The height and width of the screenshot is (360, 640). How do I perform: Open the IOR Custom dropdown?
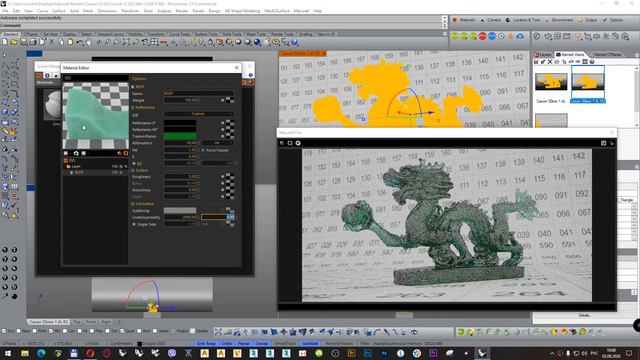pos(198,114)
